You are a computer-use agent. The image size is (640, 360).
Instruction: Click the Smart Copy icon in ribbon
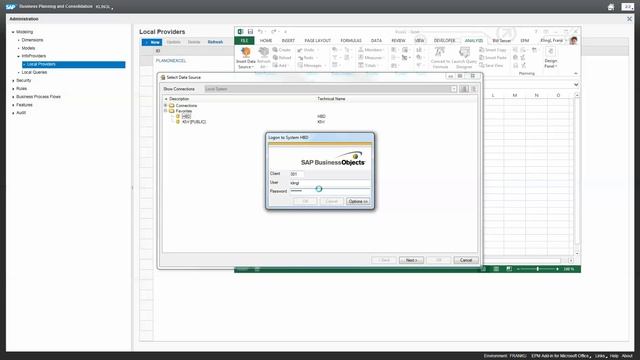click(x=482, y=50)
